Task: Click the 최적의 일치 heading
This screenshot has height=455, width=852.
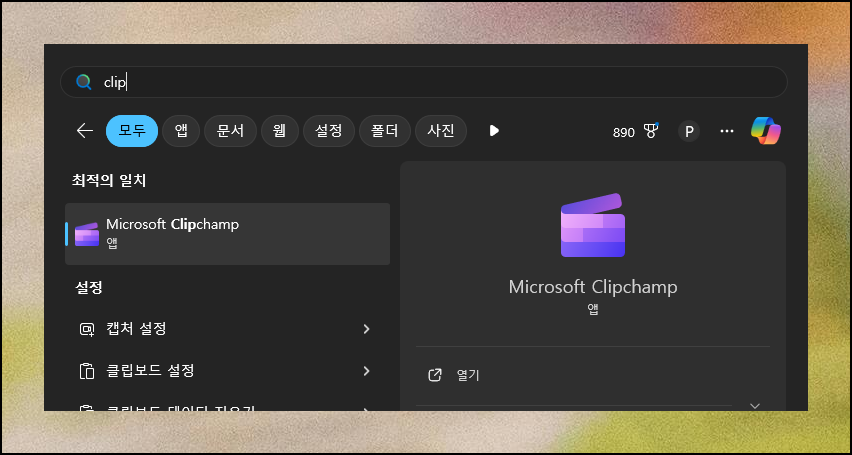Action: point(109,181)
